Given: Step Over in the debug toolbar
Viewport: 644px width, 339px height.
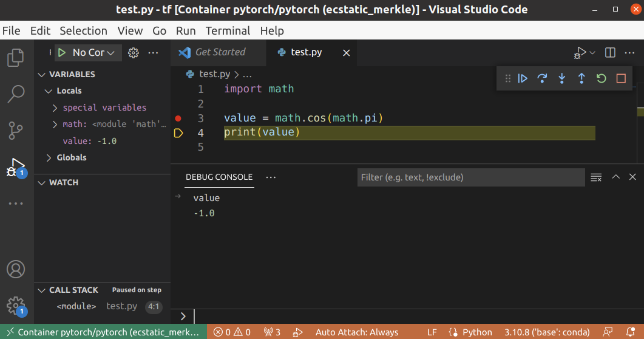Looking at the screenshot, I should pyautogui.click(x=542, y=78).
